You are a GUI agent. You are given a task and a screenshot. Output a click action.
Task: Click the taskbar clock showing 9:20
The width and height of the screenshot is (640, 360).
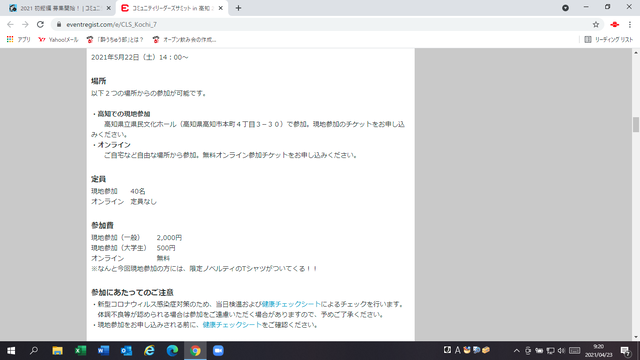coord(598,351)
